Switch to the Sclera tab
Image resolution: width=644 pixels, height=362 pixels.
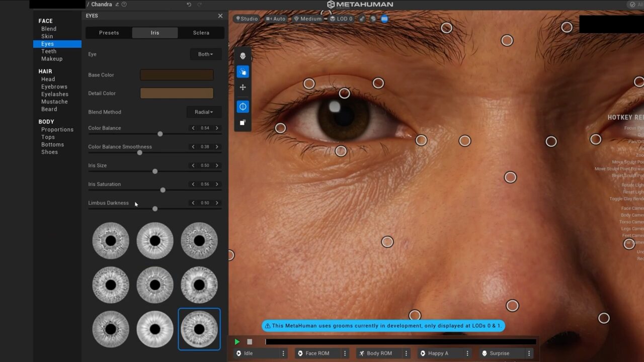click(201, 33)
